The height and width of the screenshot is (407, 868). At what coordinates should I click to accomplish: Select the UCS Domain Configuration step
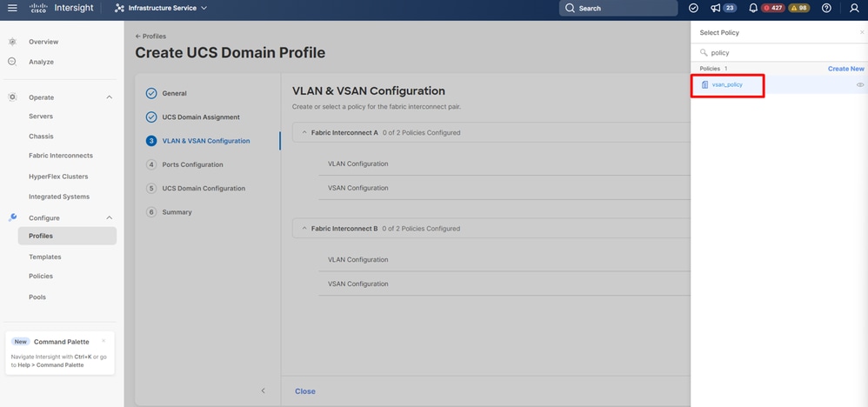(204, 188)
